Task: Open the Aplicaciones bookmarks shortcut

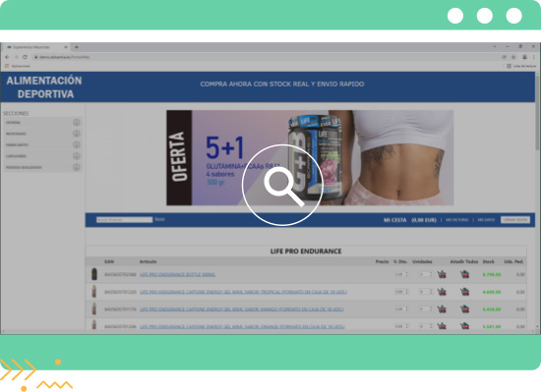Action: pyautogui.click(x=18, y=66)
